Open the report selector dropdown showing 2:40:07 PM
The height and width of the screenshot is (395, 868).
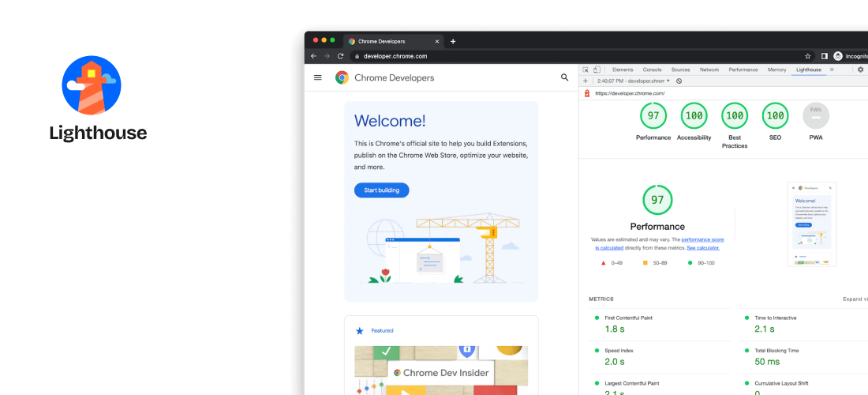[x=634, y=81]
